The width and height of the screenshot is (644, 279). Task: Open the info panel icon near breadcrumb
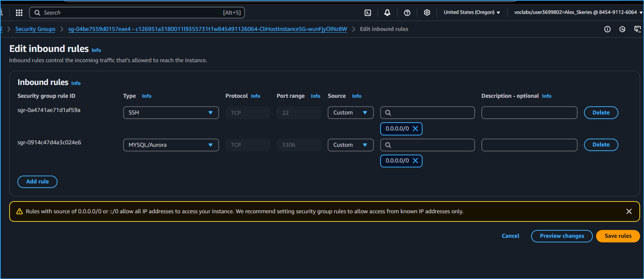pos(607,29)
